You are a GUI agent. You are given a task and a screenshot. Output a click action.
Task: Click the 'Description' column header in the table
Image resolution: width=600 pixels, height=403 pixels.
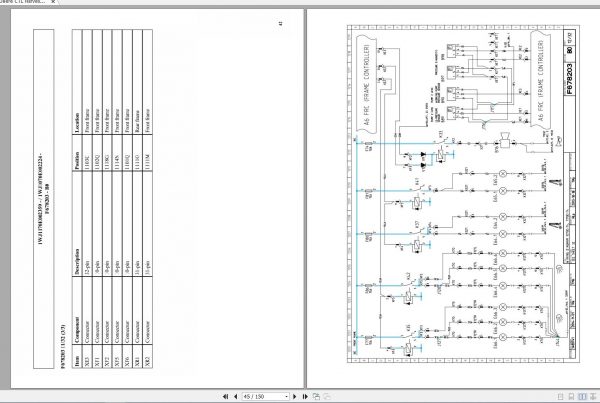[x=77, y=262]
